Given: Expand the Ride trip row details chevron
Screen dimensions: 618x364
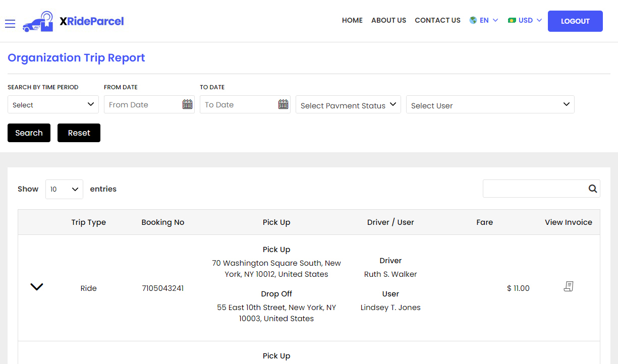Looking at the screenshot, I should tap(37, 287).
